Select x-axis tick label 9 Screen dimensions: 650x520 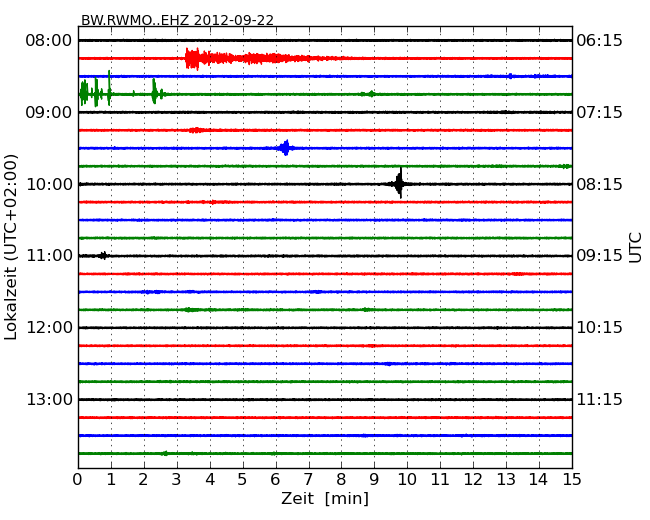click(x=374, y=479)
